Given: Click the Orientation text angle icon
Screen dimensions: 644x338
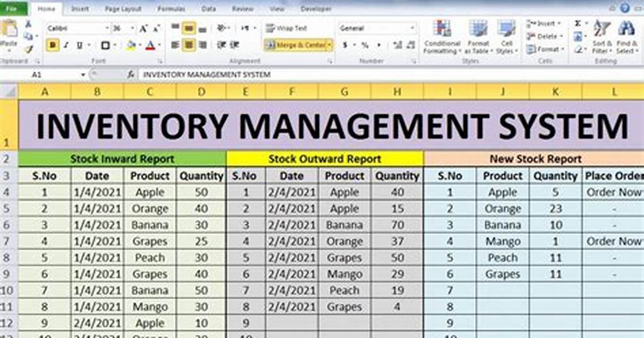Looking at the screenshot, I should 222,28.
